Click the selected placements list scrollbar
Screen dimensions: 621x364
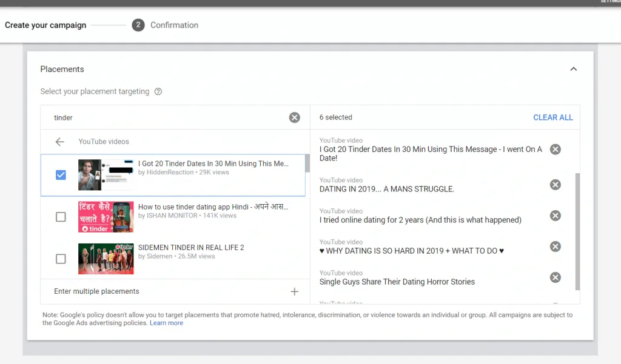pyautogui.click(x=577, y=231)
